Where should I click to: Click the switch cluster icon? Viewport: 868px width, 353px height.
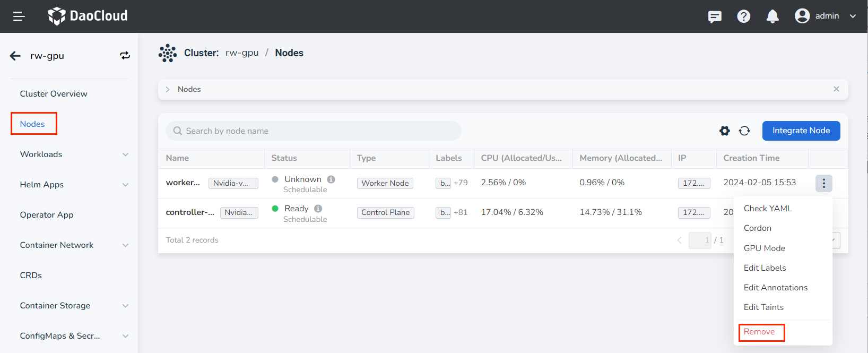click(x=125, y=56)
